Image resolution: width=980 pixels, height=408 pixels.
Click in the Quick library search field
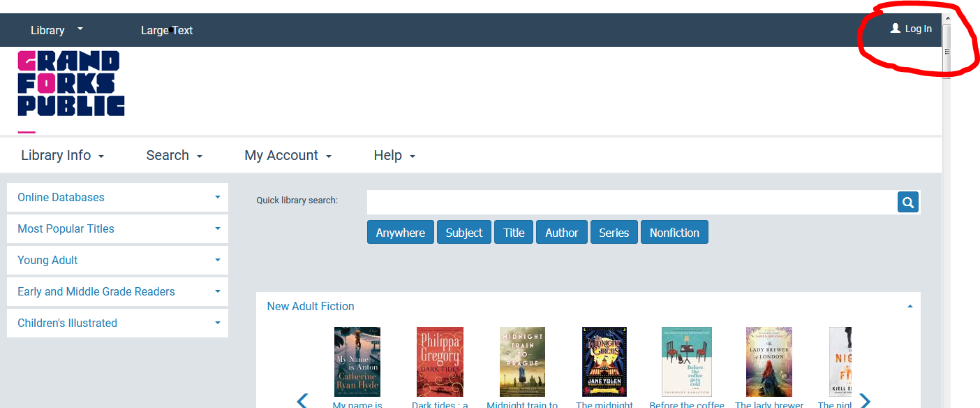pos(631,203)
